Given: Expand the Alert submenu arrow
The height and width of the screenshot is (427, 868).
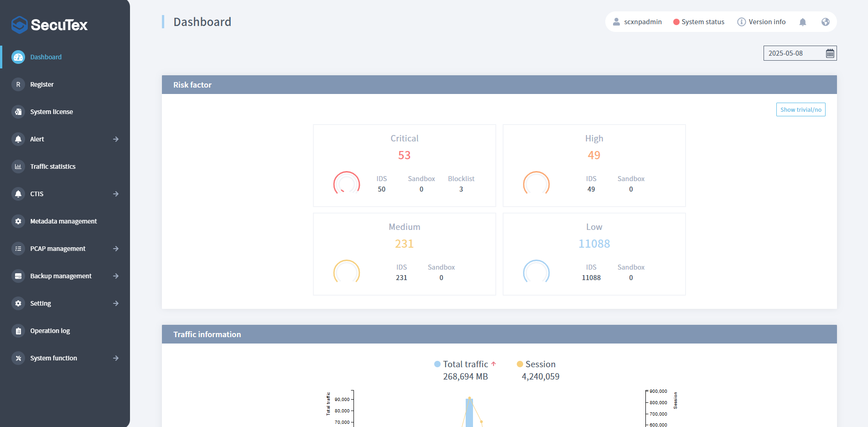Looking at the screenshot, I should pyautogui.click(x=116, y=139).
